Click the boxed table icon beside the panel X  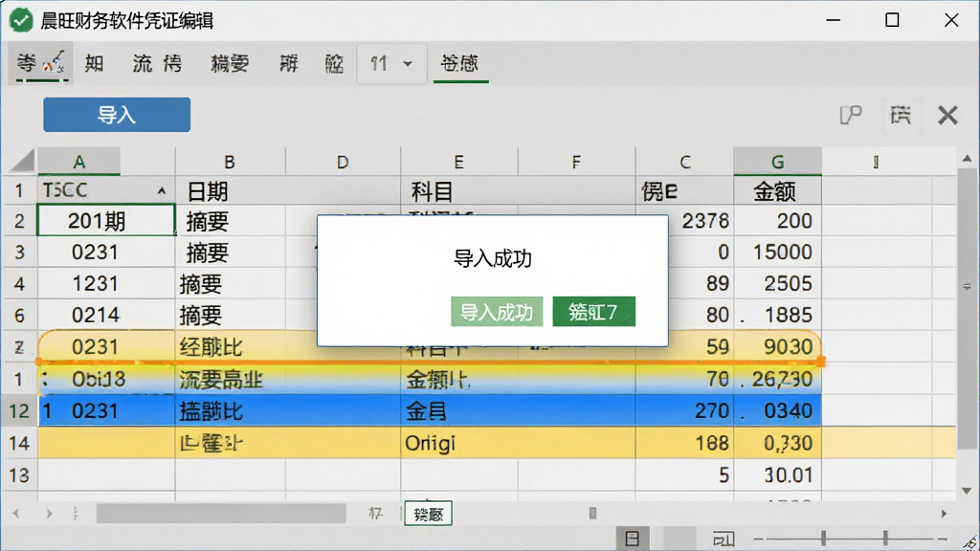(x=900, y=115)
